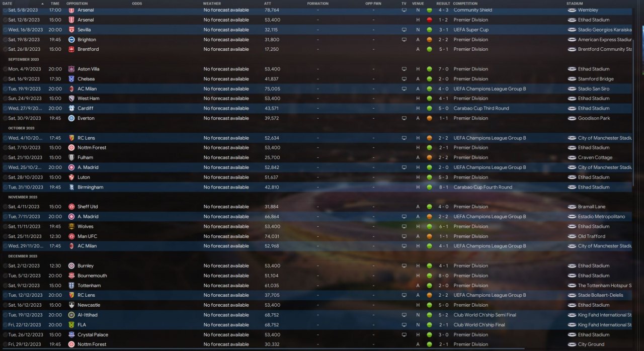Open the 8 - 0 result against Bournemouth
Viewport: 644px width, 351px height.
click(x=443, y=276)
